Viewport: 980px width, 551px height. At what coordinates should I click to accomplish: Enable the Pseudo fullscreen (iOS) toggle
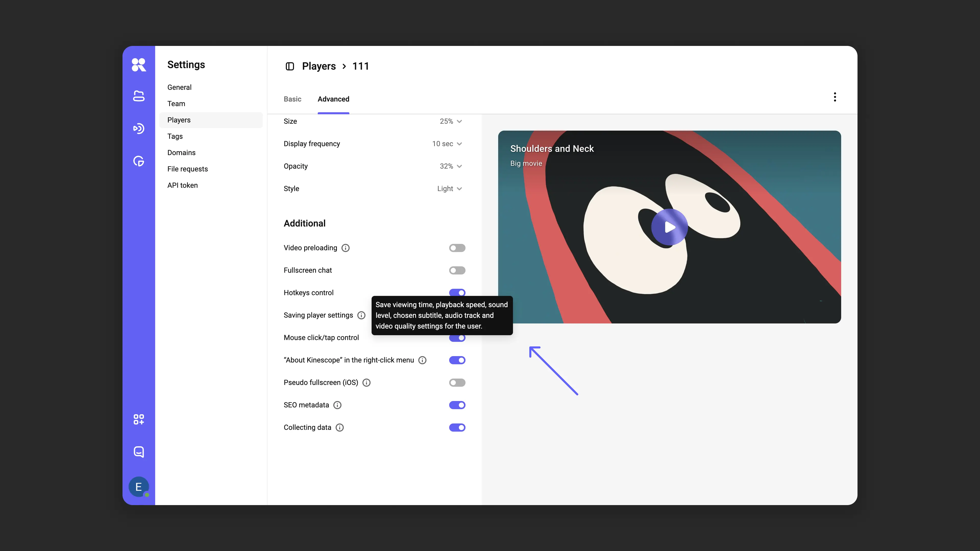[457, 383]
